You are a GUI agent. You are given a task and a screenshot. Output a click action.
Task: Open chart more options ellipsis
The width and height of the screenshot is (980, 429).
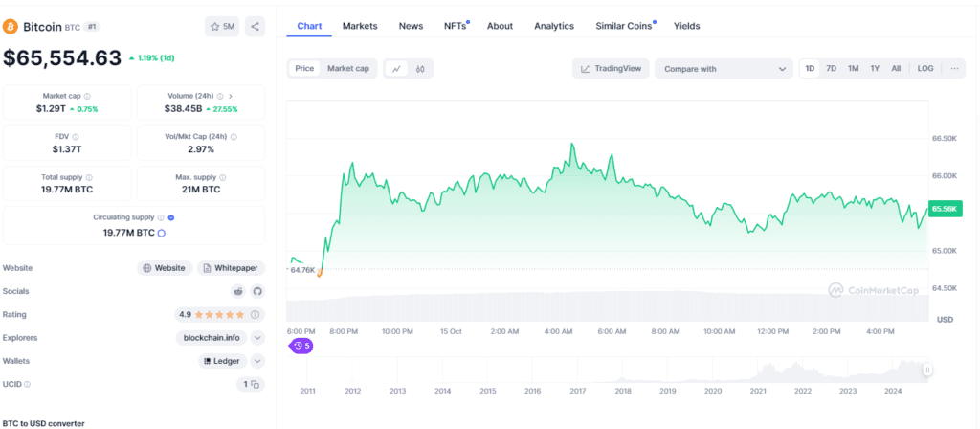(954, 69)
